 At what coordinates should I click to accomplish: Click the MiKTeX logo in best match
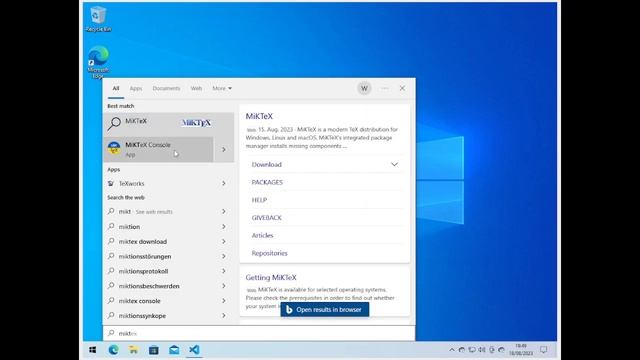point(196,123)
